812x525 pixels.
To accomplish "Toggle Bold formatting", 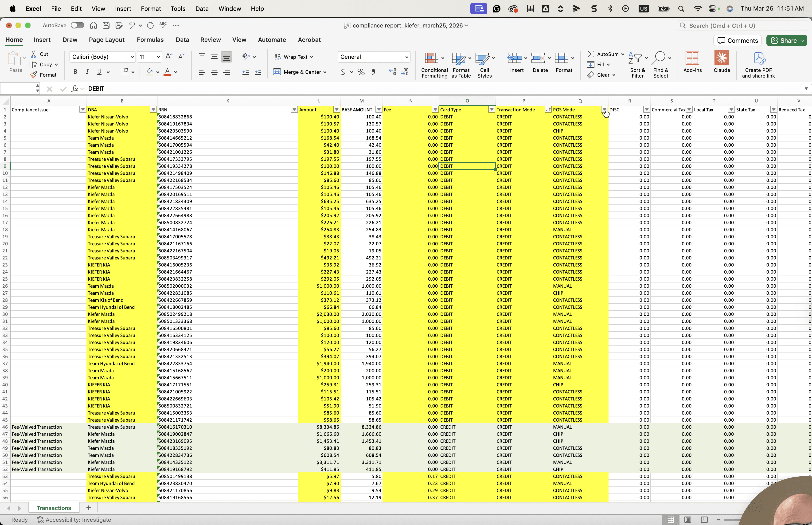I will [x=75, y=72].
